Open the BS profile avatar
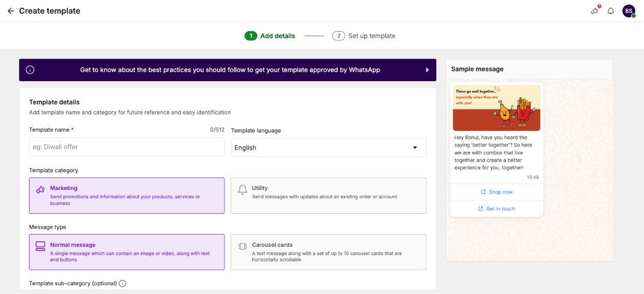 pyautogui.click(x=628, y=11)
